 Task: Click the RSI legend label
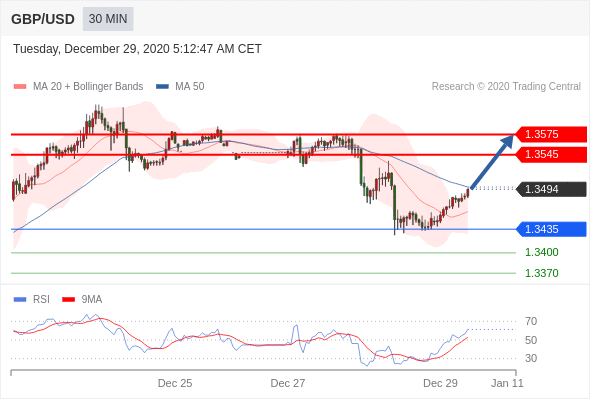[41, 300]
